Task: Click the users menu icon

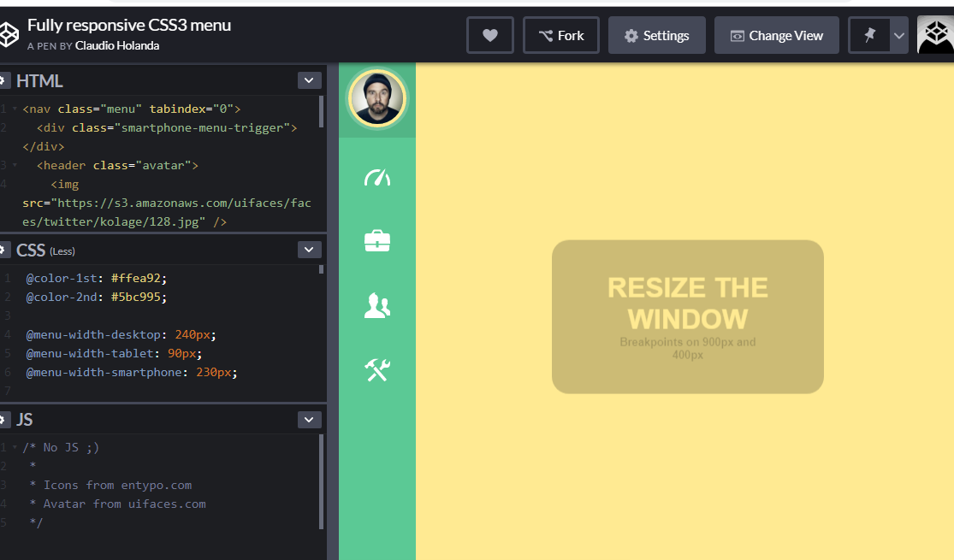Action: coord(377,305)
